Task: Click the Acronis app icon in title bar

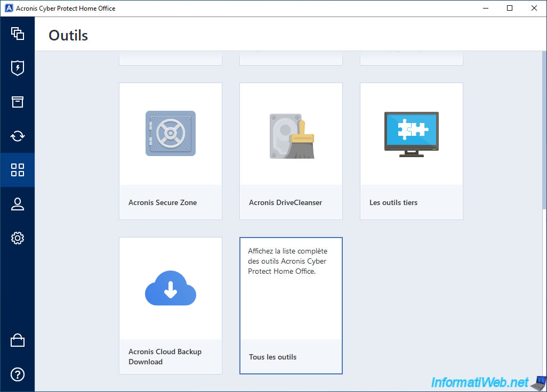Action: 9,8
